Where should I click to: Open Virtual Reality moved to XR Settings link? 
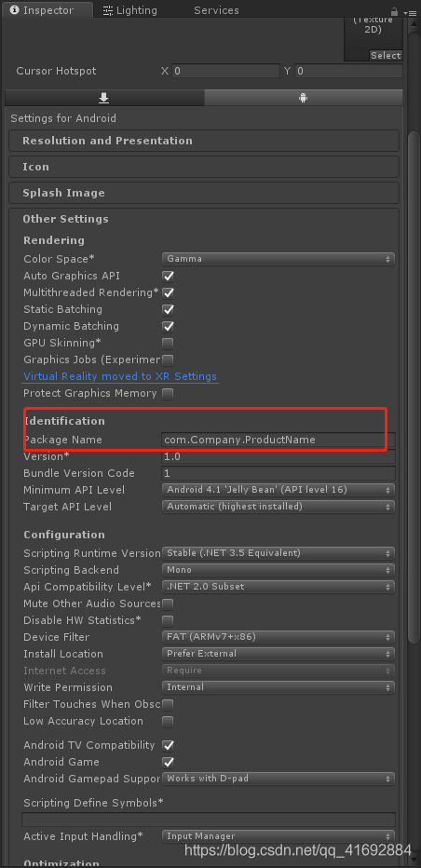(120, 376)
